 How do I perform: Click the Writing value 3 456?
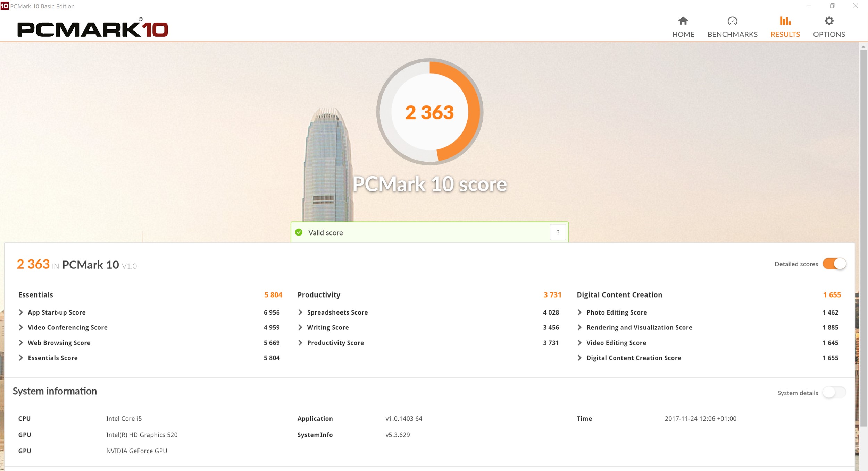[551, 327]
